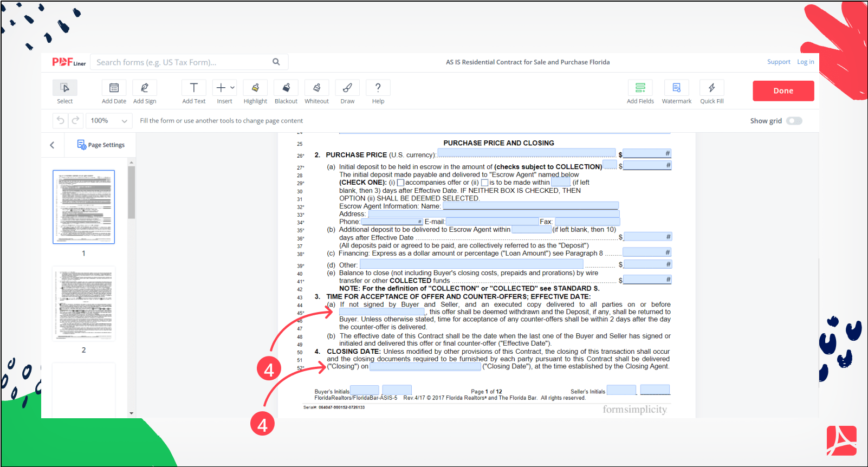
Task: Check the 'accompanies offer' checkbox
Action: coord(401,183)
